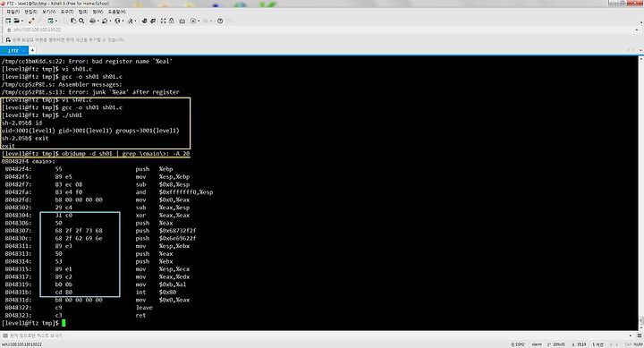This screenshot has width=644, height=348.
Task: Click the Open session folder icon
Action: [x=16, y=21]
